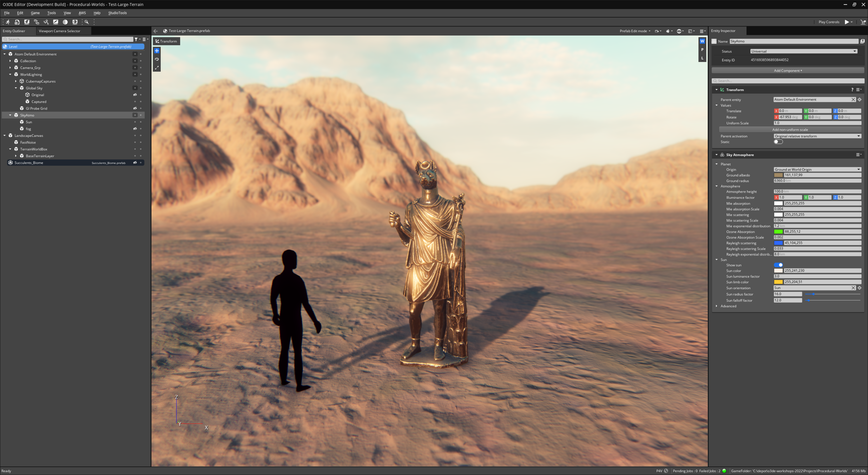
Task: Toggle visibility of the Succulents_Biome entity
Action: point(135,163)
